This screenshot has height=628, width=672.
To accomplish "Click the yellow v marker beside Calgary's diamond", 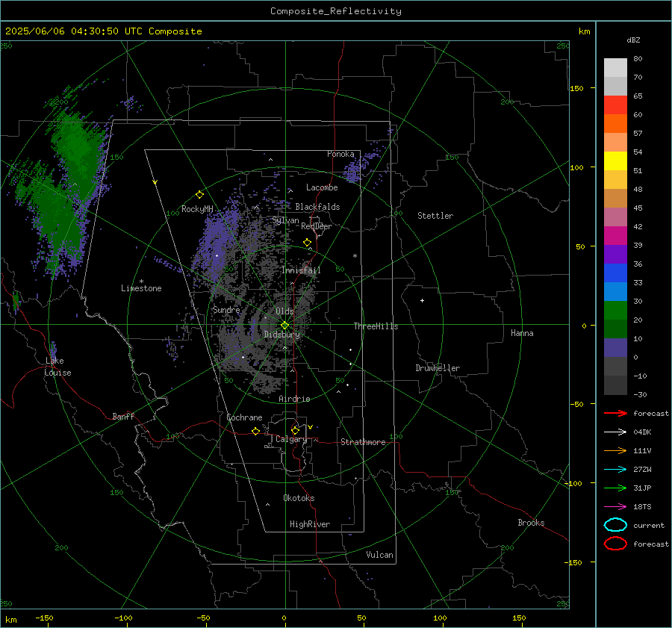I will tap(311, 427).
